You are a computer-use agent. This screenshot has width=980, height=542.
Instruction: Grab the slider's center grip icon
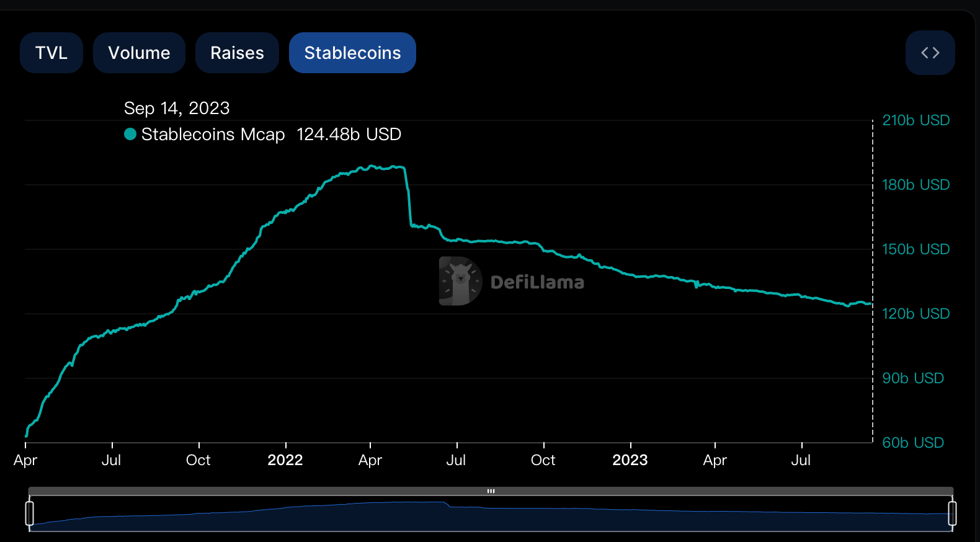(x=491, y=491)
